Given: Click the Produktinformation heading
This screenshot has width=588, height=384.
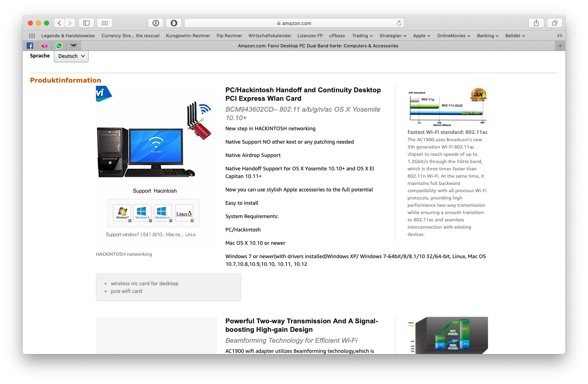Looking at the screenshot, I should pos(66,80).
